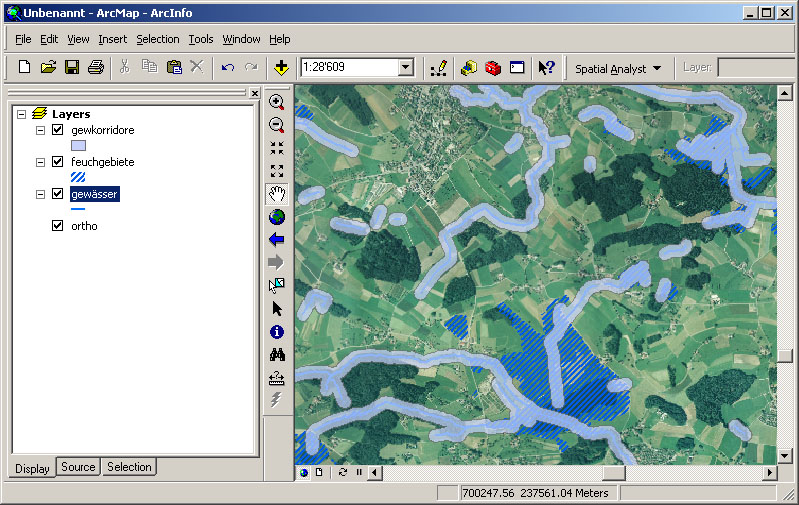Viewport: 799px width, 505px height.
Task: Open the Selection menu
Action: tap(158, 39)
